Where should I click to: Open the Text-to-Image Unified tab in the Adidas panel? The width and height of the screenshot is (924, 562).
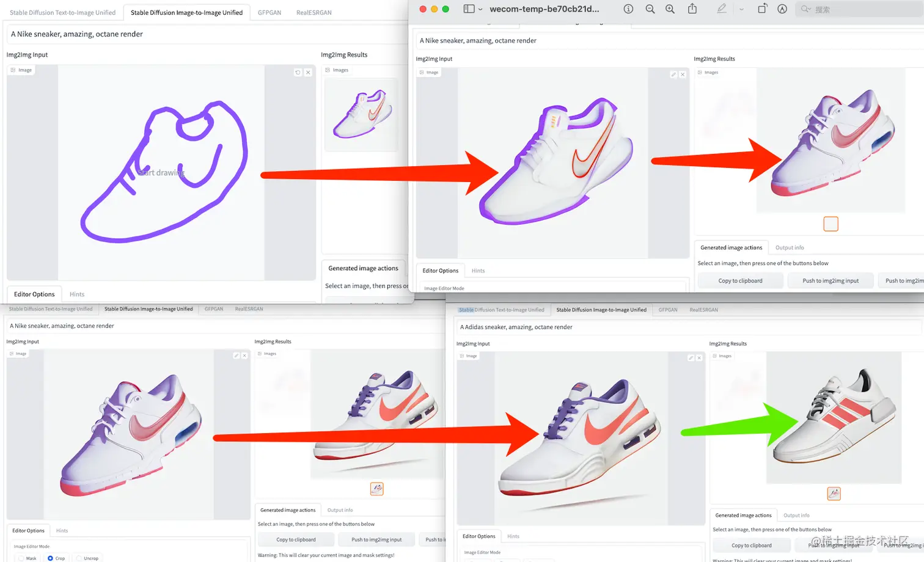click(x=502, y=310)
